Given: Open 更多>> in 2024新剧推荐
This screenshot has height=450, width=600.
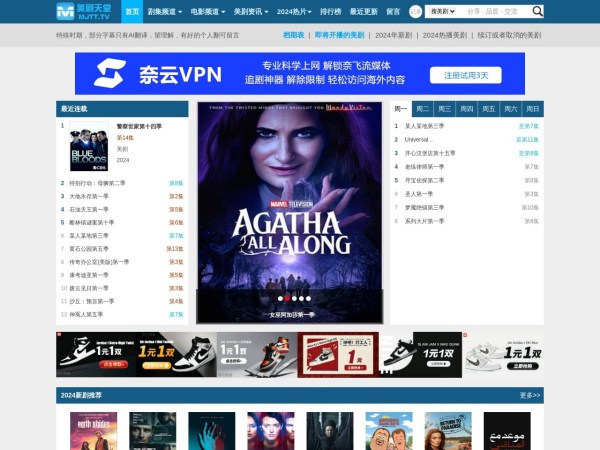Looking at the screenshot, I should pos(530,395).
